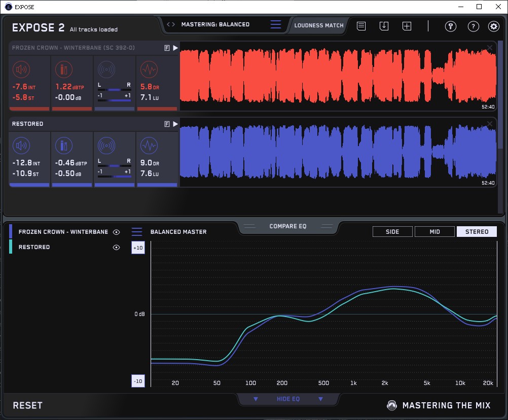This screenshot has width=508, height=420.
Task: Click the Reset button
Action: [x=28, y=405]
